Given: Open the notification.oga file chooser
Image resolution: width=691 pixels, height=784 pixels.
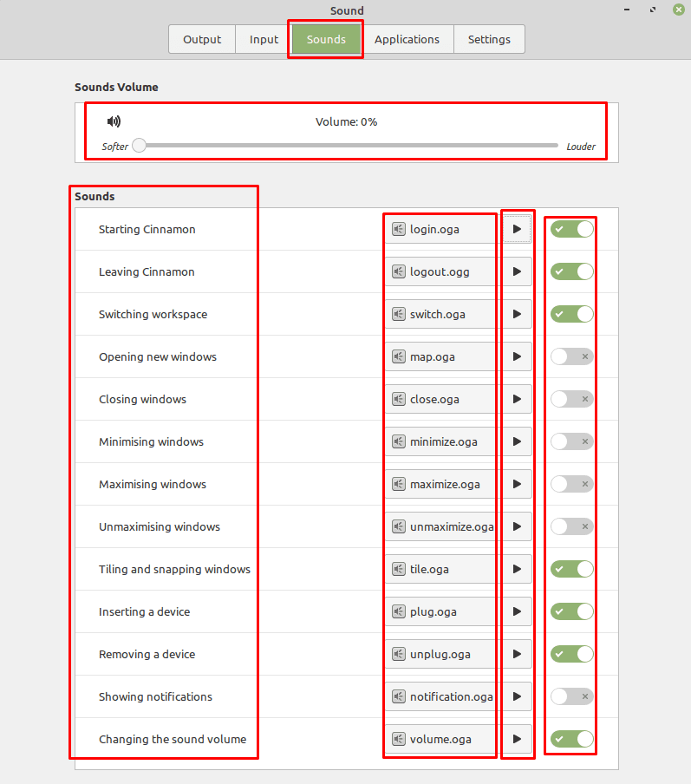Looking at the screenshot, I should click(444, 696).
